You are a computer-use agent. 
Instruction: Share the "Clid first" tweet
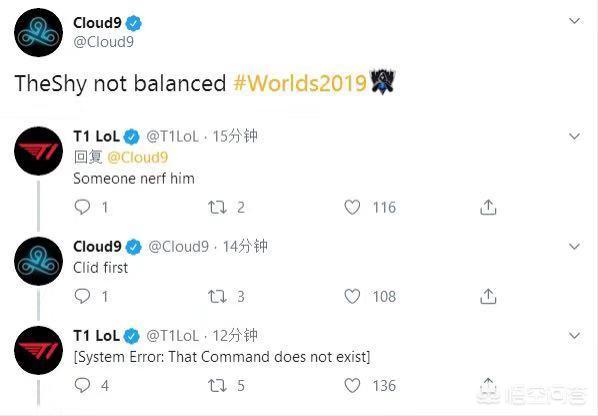[488, 296]
